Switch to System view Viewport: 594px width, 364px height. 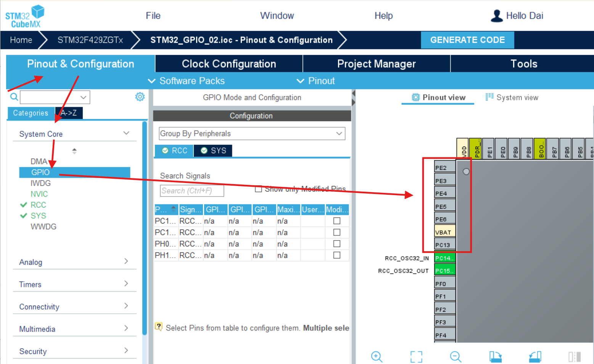coord(512,97)
